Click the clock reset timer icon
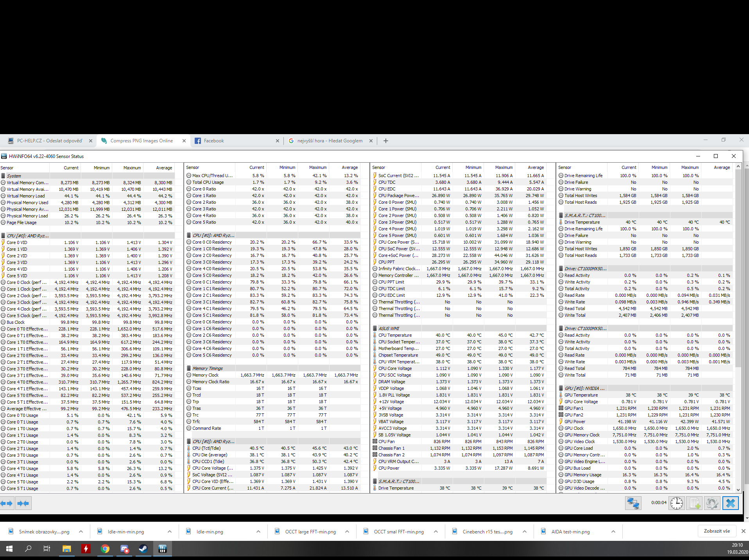The height and width of the screenshot is (560, 749). (677, 503)
